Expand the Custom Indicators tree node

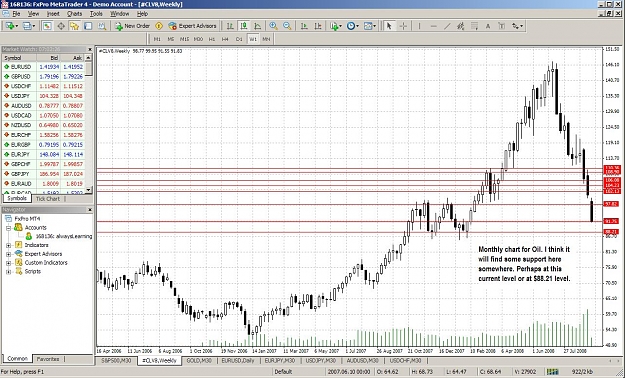click(x=8, y=263)
